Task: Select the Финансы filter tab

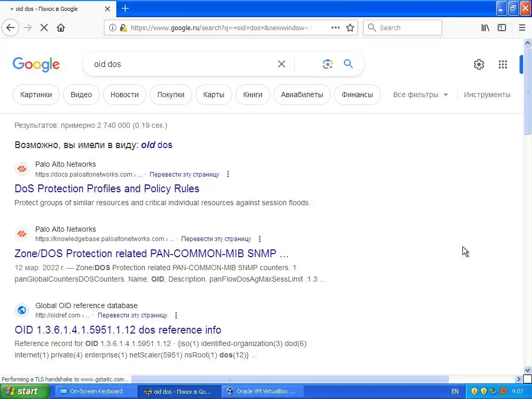Action: click(x=357, y=95)
